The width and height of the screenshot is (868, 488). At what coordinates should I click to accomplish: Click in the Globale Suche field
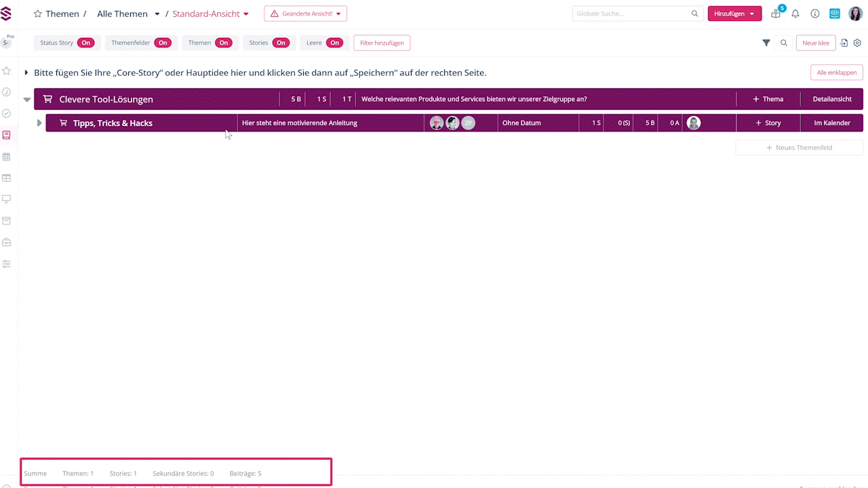point(631,14)
